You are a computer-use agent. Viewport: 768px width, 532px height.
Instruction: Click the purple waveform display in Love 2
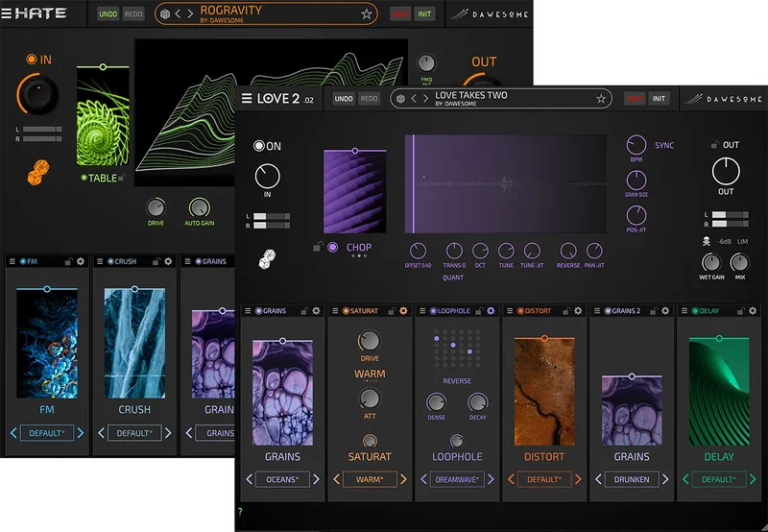(506, 183)
